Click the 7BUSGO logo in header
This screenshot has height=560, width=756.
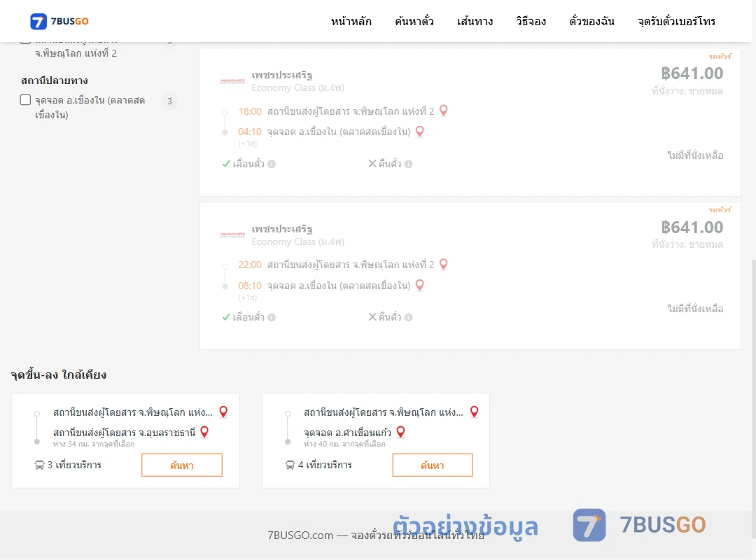(59, 21)
